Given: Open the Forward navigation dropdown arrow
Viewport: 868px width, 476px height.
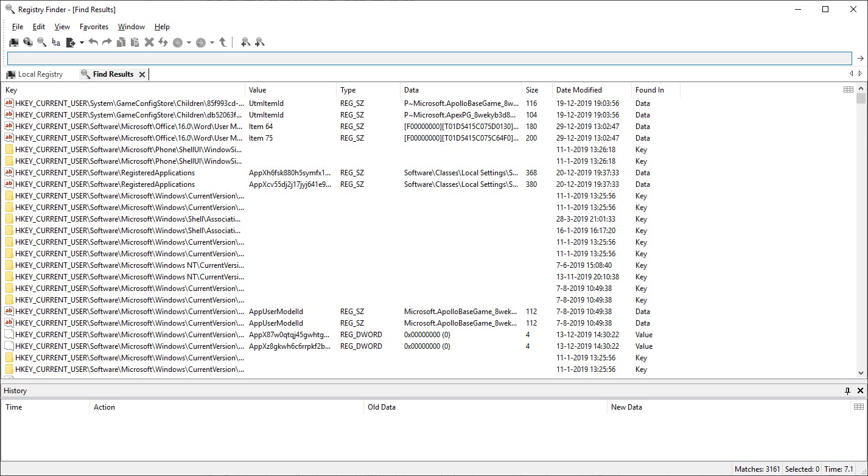Looking at the screenshot, I should click(211, 42).
